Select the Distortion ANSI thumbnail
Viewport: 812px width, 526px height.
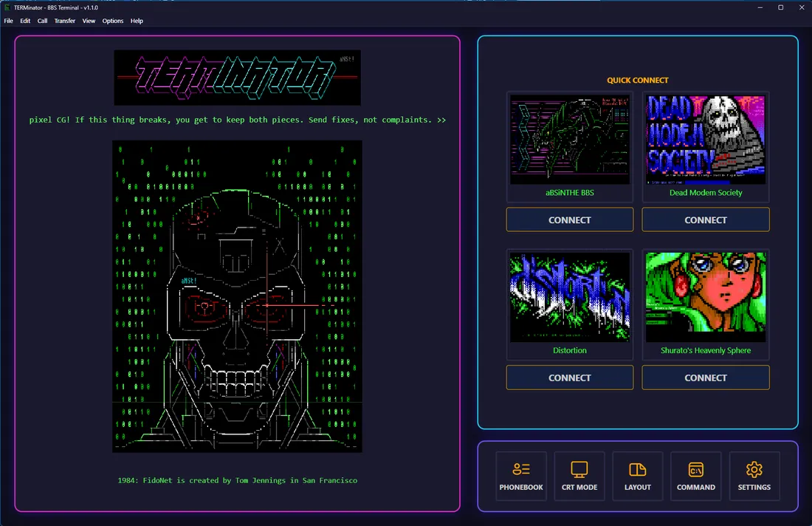[x=570, y=297]
